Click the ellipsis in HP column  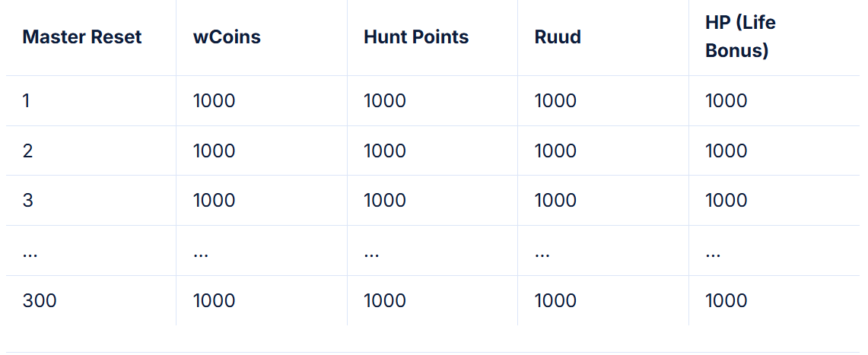point(713,254)
